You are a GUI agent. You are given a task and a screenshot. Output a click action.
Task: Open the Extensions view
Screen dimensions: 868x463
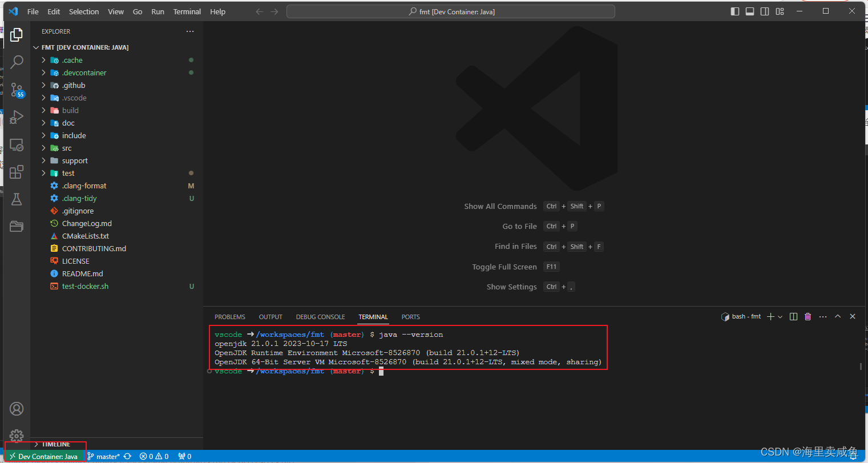(17, 171)
